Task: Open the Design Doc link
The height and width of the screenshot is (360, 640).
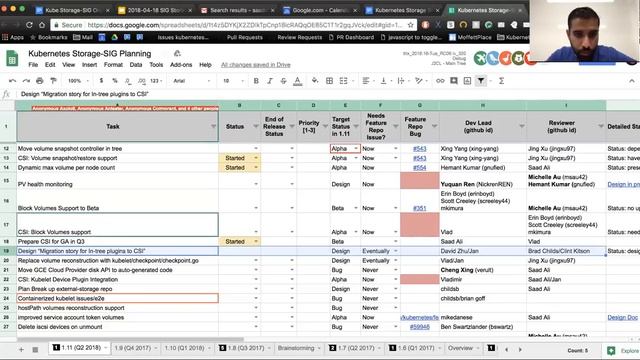Action: [x=622, y=318]
